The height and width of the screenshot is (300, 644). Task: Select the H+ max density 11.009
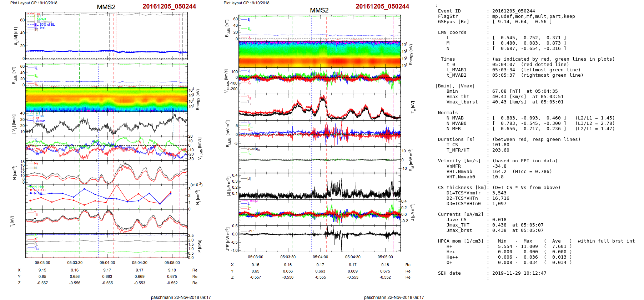529,246
